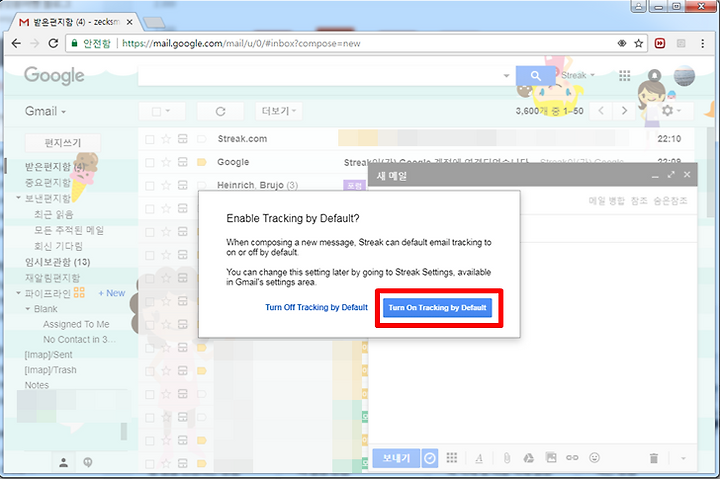
Task: Insert a link in compose
Action: tap(572, 458)
